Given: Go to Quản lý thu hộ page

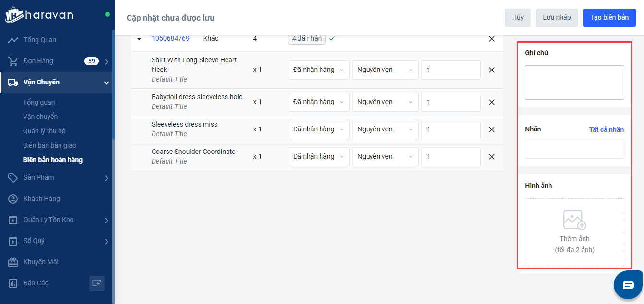Looking at the screenshot, I should pyautogui.click(x=44, y=131).
